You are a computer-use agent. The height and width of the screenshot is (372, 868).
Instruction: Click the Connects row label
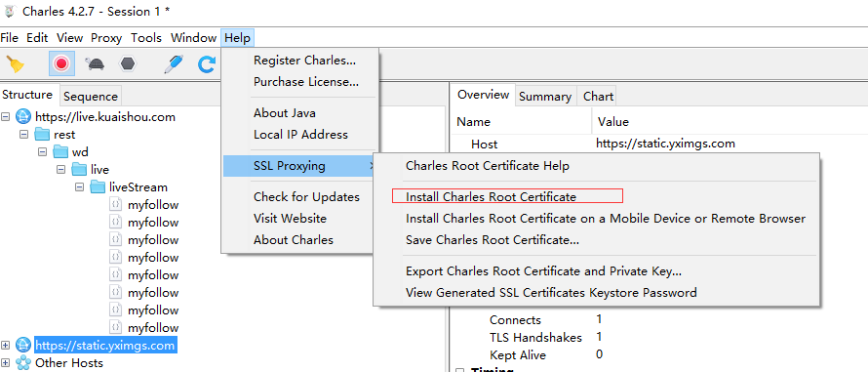[x=515, y=320]
